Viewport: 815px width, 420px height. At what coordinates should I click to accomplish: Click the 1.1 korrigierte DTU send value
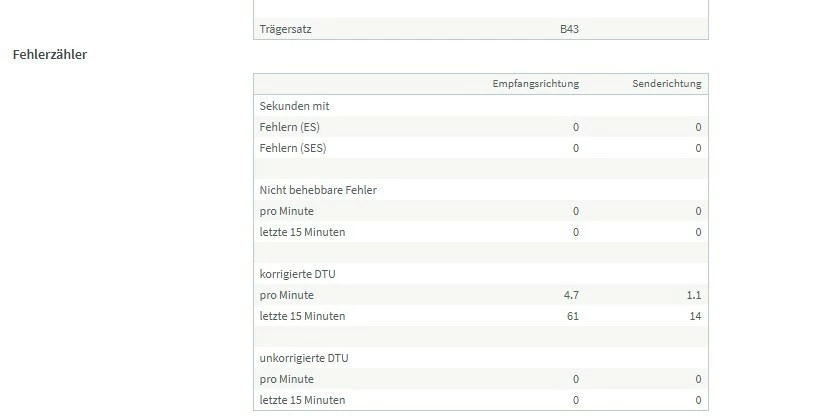click(x=694, y=295)
